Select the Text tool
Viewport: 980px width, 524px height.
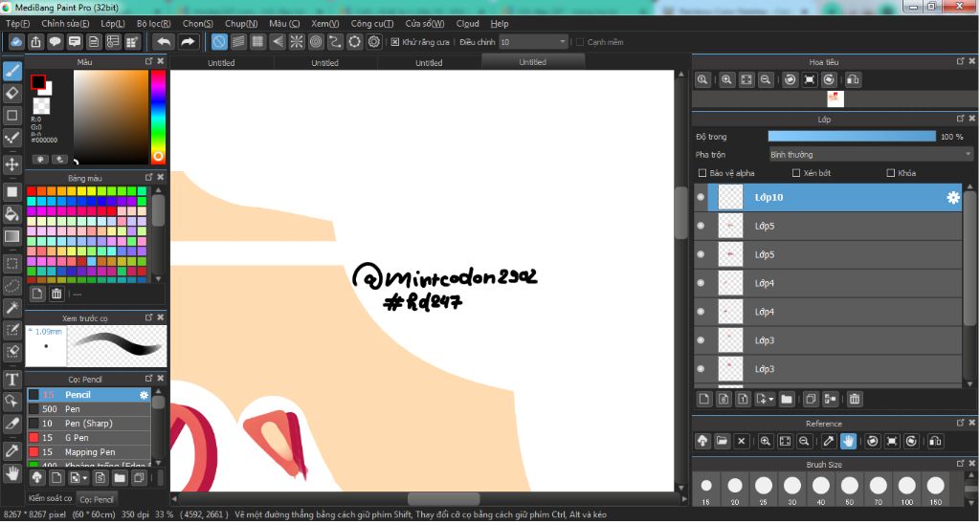pyautogui.click(x=11, y=379)
